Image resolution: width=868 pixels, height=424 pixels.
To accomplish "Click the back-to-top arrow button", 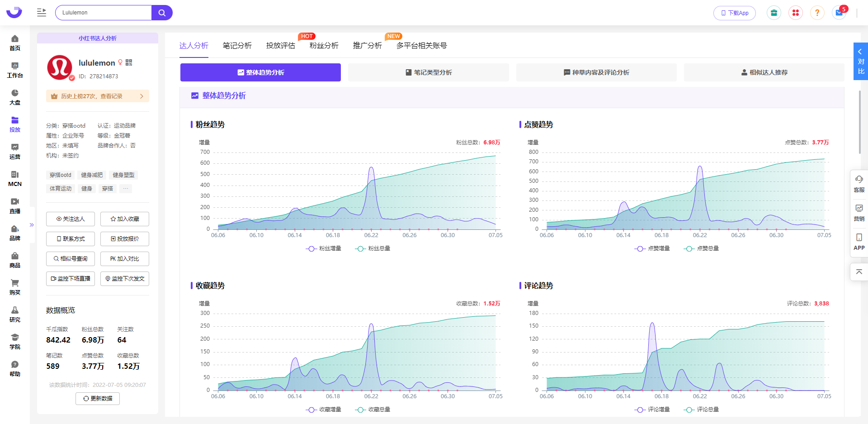I will [859, 272].
